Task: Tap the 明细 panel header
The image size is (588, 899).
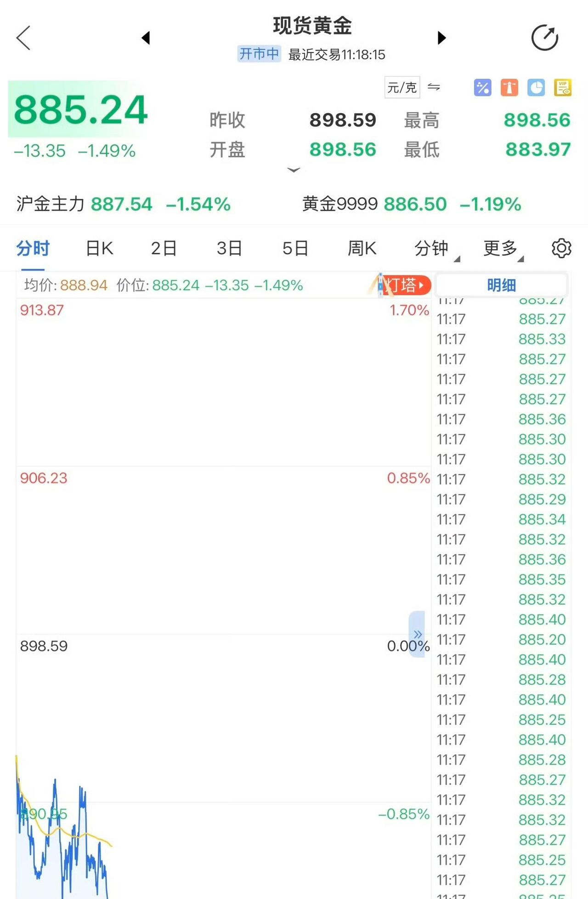Action: [x=501, y=285]
